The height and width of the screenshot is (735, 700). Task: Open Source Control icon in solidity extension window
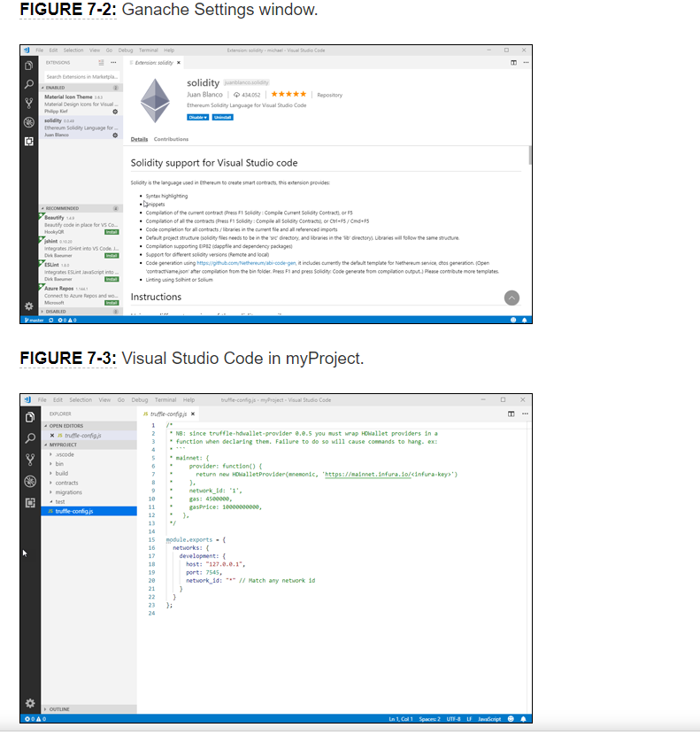coord(29,103)
